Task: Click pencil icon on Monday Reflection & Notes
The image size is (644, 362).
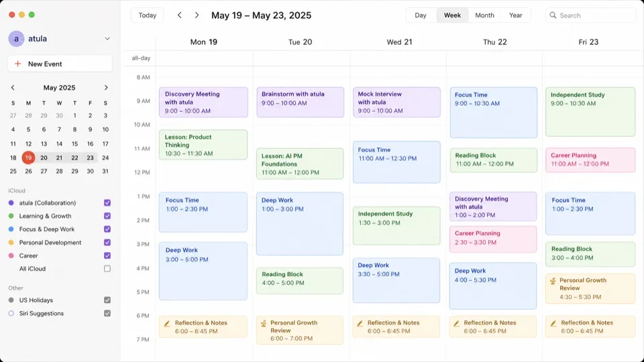Action: pyautogui.click(x=167, y=323)
